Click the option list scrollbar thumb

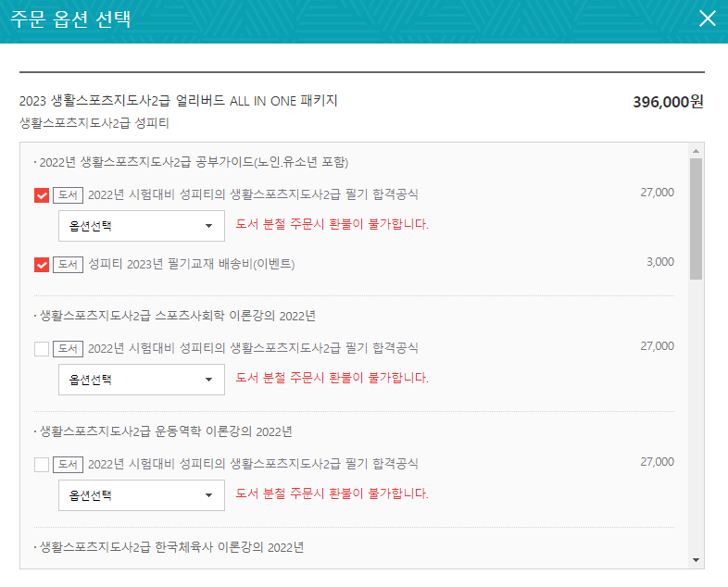pyautogui.click(x=696, y=218)
